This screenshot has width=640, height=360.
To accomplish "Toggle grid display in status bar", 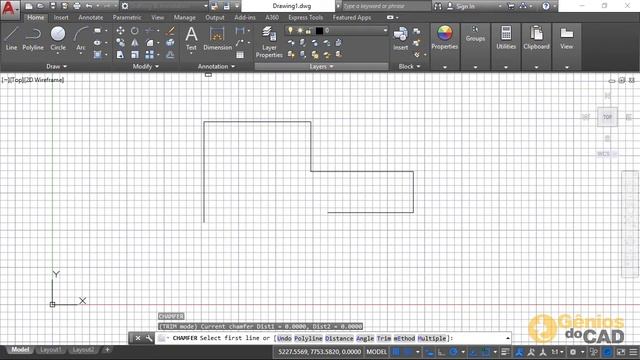I will coord(396,352).
